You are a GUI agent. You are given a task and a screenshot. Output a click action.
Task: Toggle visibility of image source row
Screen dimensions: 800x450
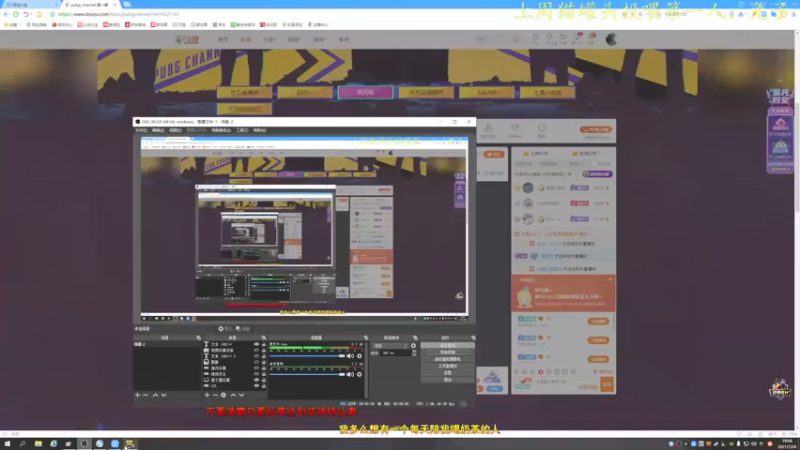[x=257, y=362]
